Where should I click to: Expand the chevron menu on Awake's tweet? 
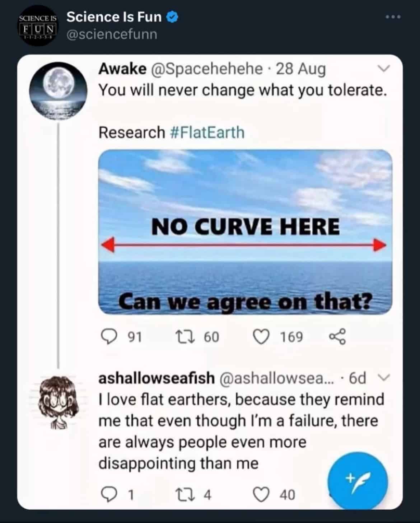[x=384, y=68]
